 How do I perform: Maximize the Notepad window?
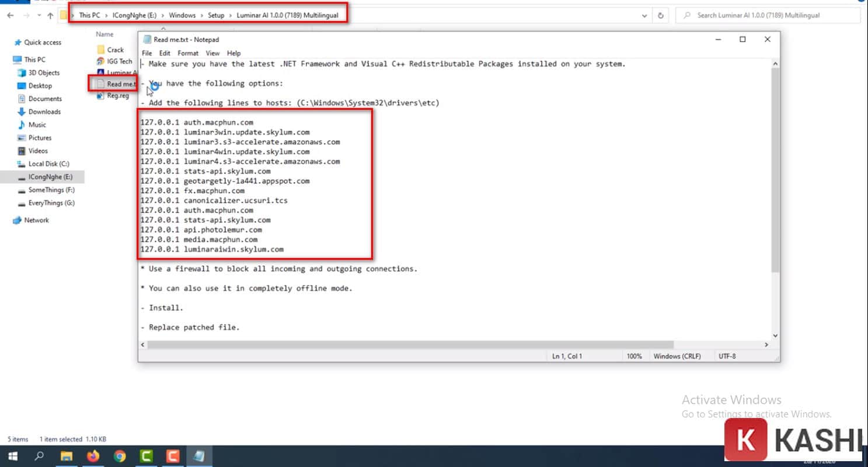[742, 39]
